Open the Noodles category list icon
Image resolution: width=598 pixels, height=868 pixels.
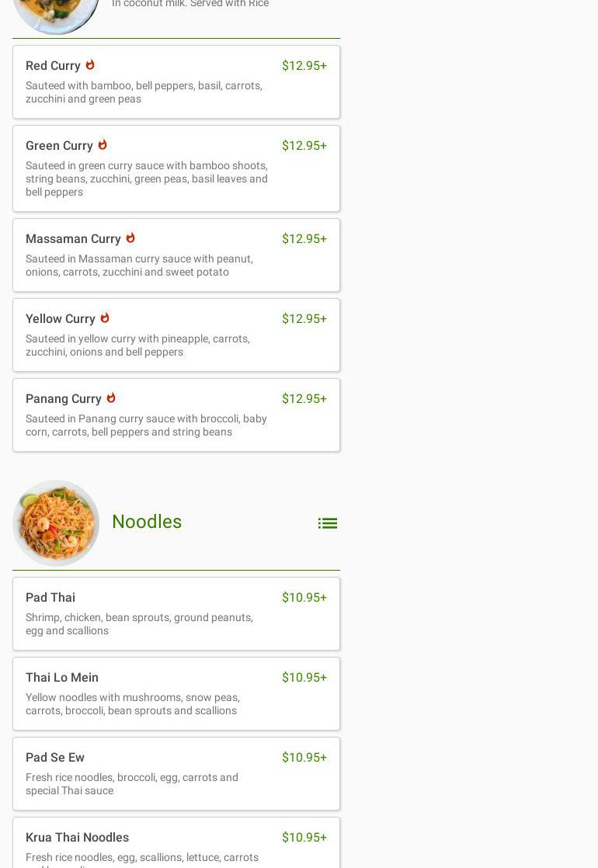tap(327, 523)
